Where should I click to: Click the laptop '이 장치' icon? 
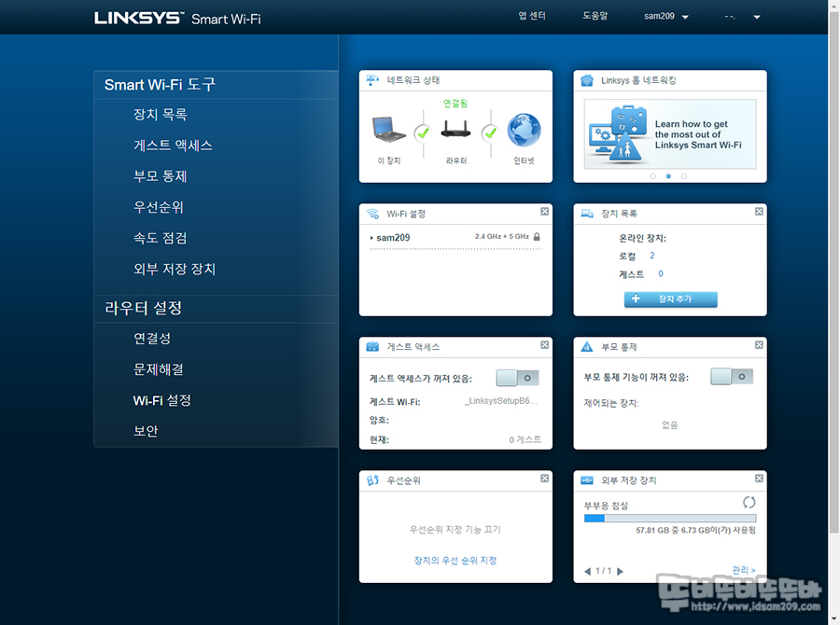pyautogui.click(x=388, y=129)
